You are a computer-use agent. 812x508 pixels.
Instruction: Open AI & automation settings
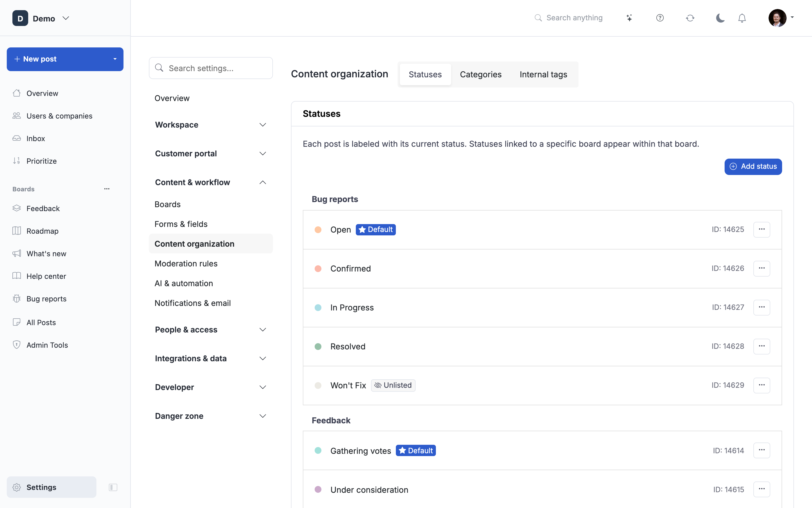184,283
